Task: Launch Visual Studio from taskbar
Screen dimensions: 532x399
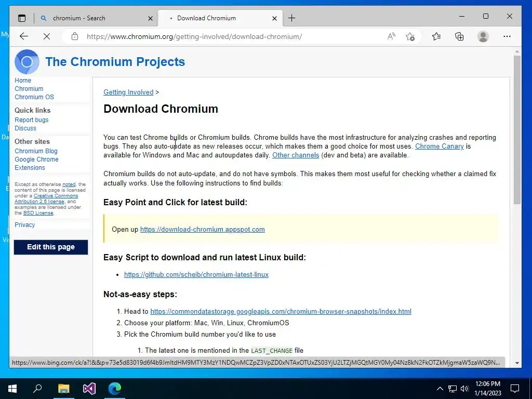Action: pyautogui.click(x=89, y=389)
